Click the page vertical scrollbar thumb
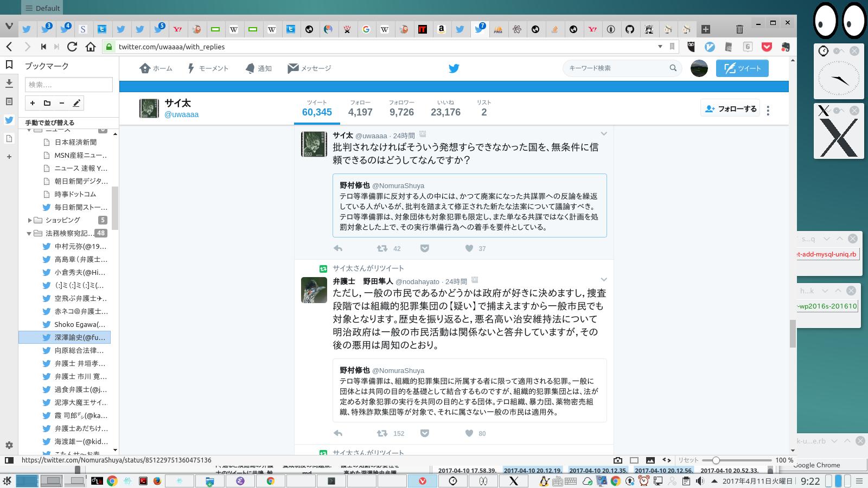 pyautogui.click(x=792, y=333)
